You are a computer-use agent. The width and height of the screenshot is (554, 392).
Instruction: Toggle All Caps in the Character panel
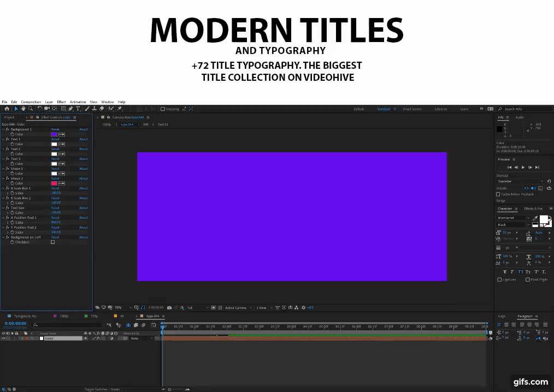point(521,272)
